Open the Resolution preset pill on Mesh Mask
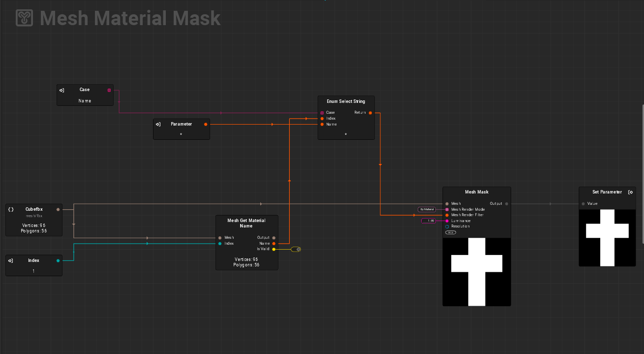Image resolution: width=644 pixels, height=354 pixels. coord(450,232)
